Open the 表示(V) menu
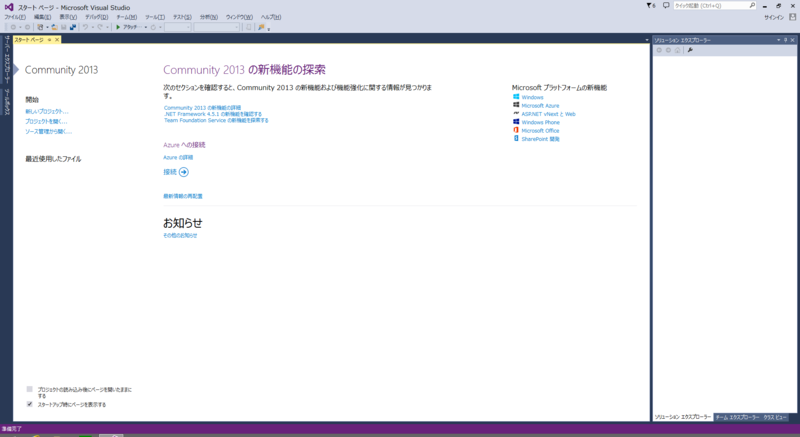Viewport: 800px width, 437px height. pos(68,17)
